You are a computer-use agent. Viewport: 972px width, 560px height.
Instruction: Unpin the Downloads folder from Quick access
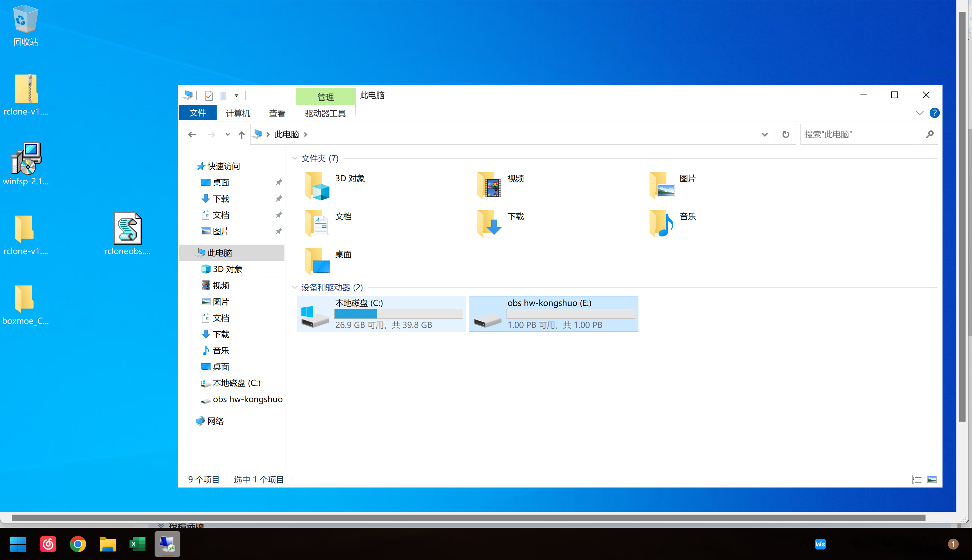point(279,199)
